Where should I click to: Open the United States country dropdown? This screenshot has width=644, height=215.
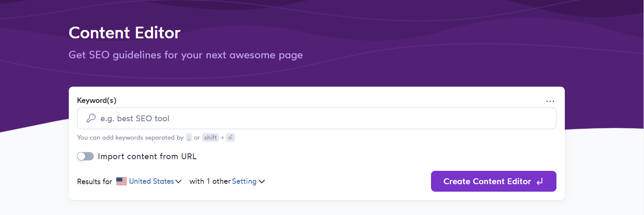[155, 181]
